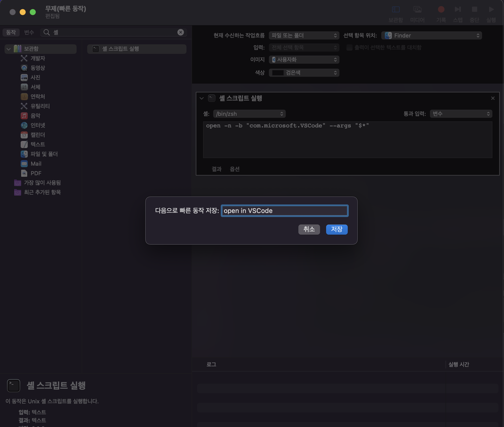Open the black color (검은색) swatch dropdown
Viewport: 504px width, 427px height.
304,73
